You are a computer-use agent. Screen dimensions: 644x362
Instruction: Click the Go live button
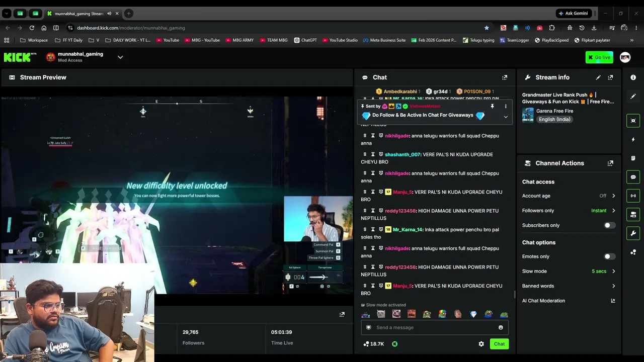[x=599, y=57]
